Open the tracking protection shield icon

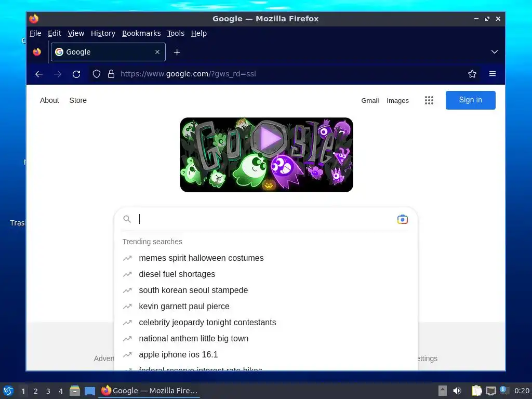(x=97, y=74)
